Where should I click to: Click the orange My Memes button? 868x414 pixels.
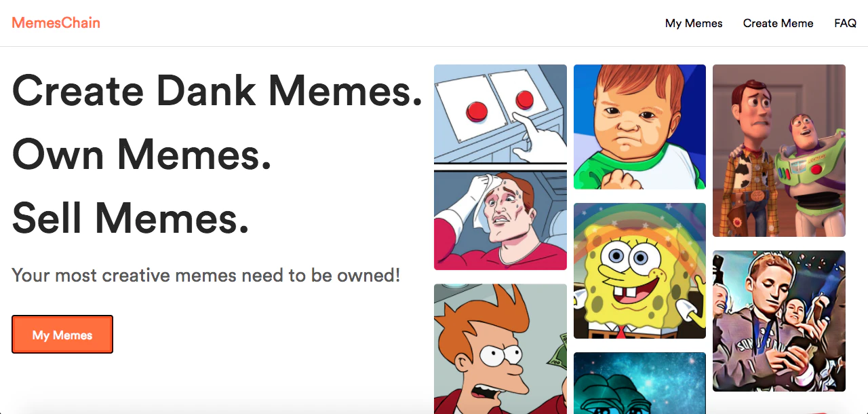62,335
